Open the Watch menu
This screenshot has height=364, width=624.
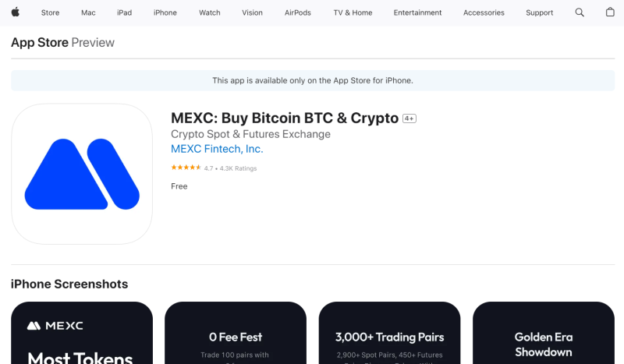pyautogui.click(x=210, y=12)
